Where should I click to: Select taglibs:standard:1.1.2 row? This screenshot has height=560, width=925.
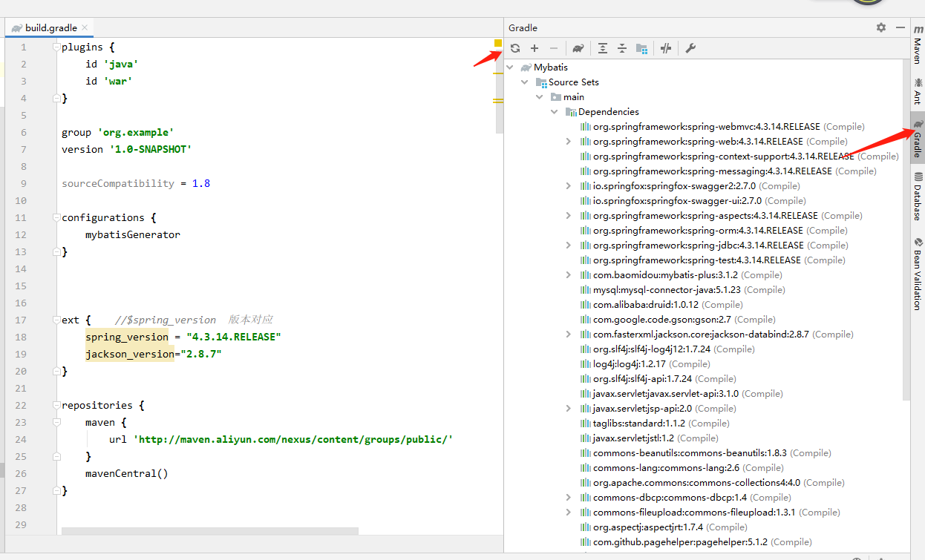point(654,424)
